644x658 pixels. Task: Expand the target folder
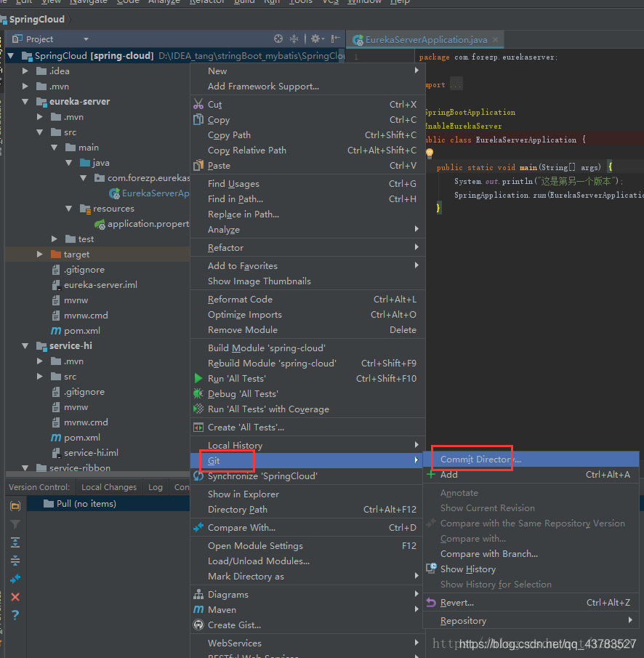(40, 254)
